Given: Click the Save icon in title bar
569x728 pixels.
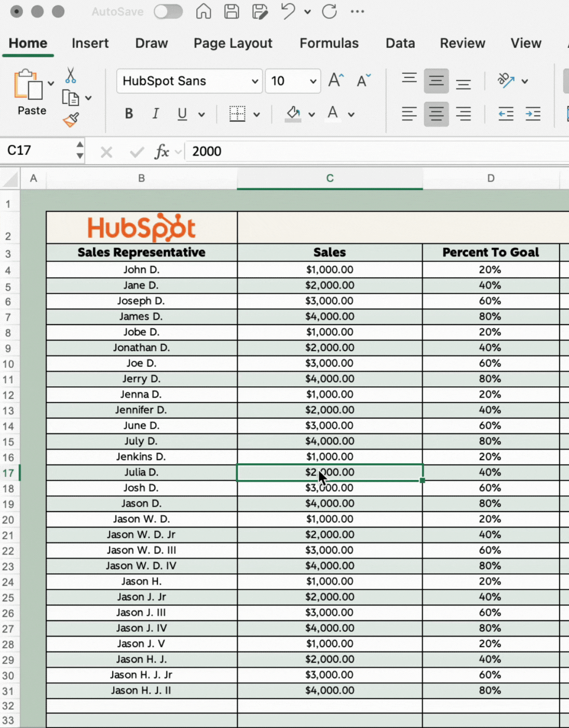Looking at the screenshot, I should point(232,11).
